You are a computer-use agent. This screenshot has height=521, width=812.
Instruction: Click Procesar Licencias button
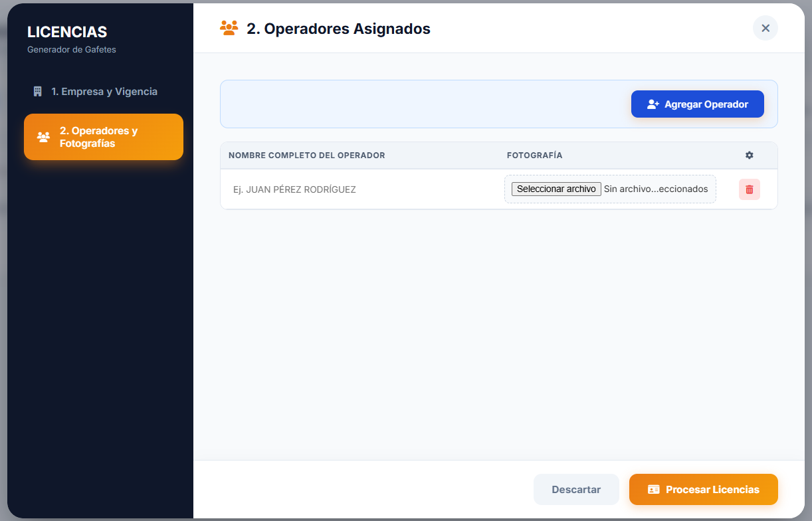pos(704,490)
